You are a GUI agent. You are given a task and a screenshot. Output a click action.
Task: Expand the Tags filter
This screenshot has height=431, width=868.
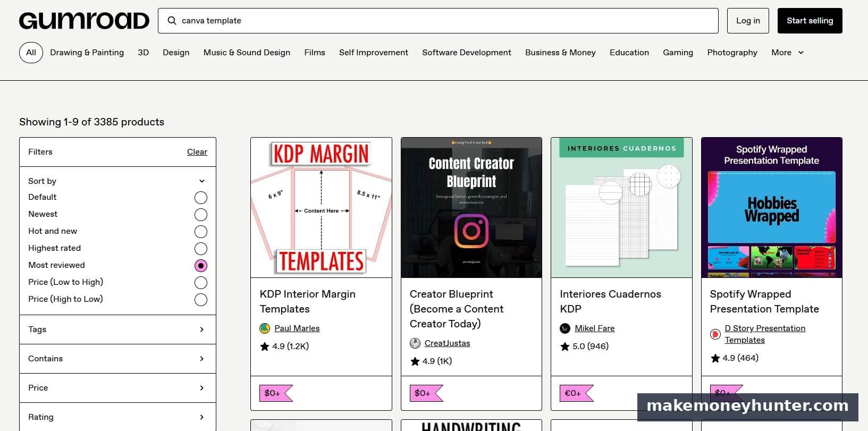pyautogui.click(x=117, y=329)
